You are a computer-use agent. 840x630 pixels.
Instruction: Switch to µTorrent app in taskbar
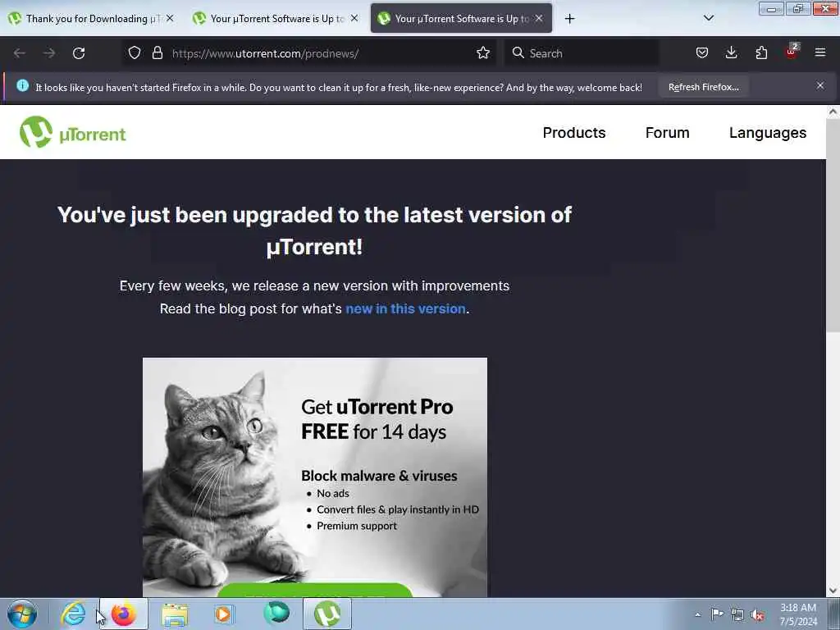(327, 614)
